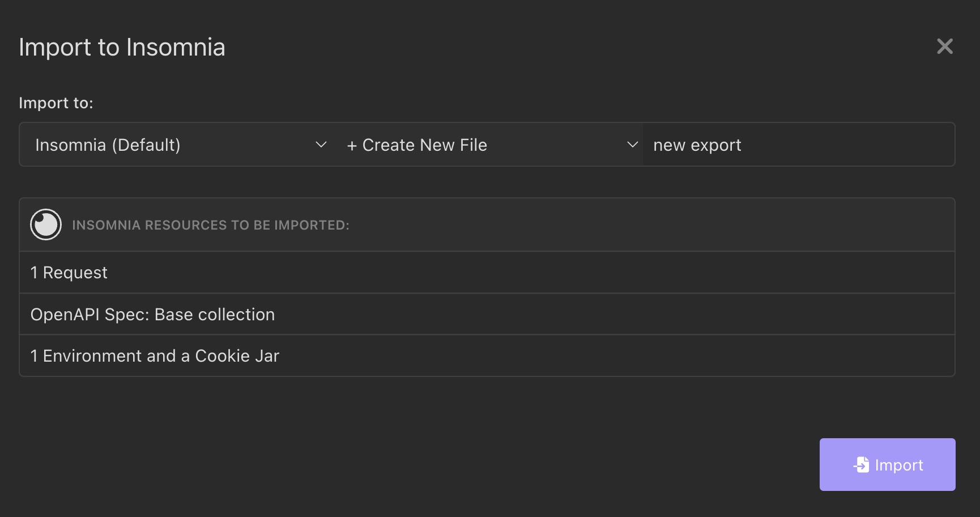Click the Import to Insomnia dialog title
This screenshot has width=980, height=517.
(122, 47)
